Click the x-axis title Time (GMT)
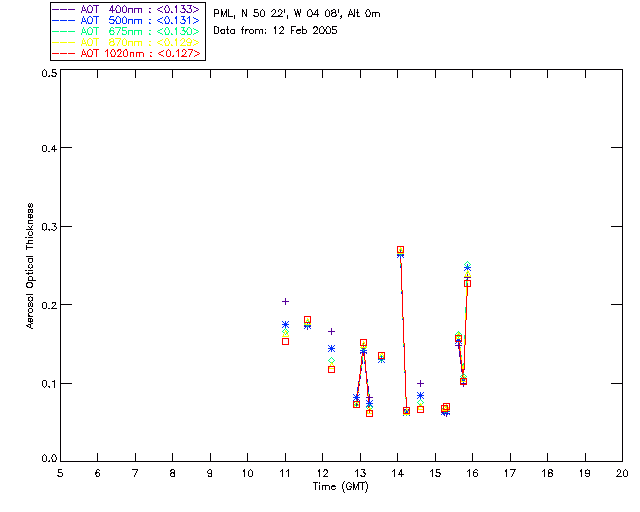 coord(341,487)
